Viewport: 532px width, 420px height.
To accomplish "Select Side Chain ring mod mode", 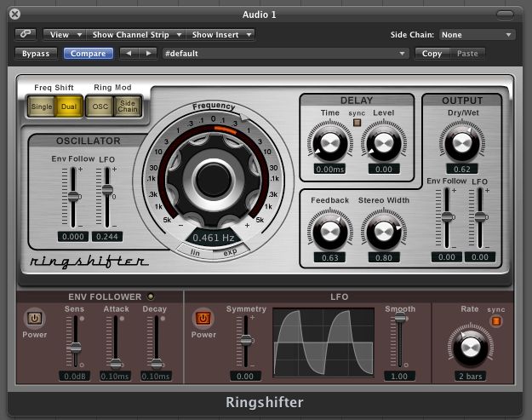I will pyautogui.click(x=128, y=106).
